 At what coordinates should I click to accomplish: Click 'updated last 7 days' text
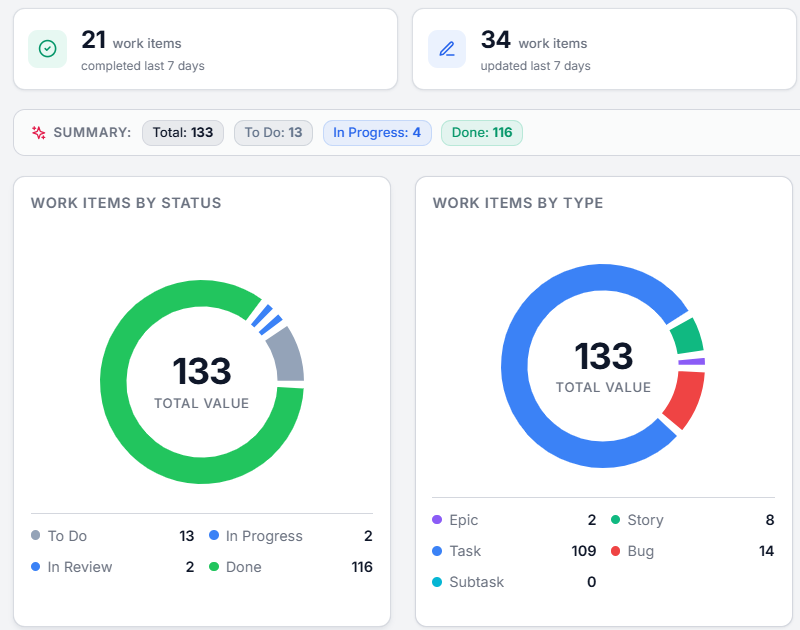[x=536, y=66]
